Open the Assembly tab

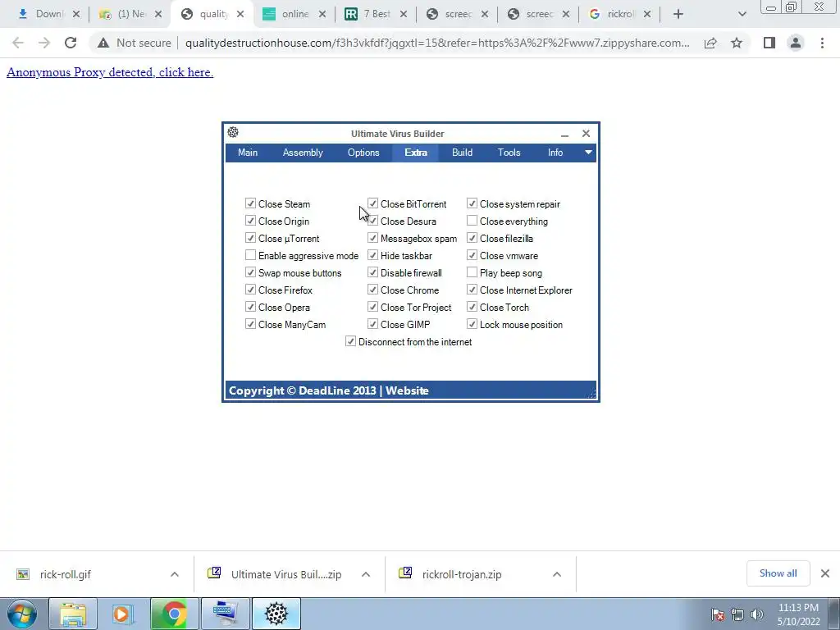point(303,153)
